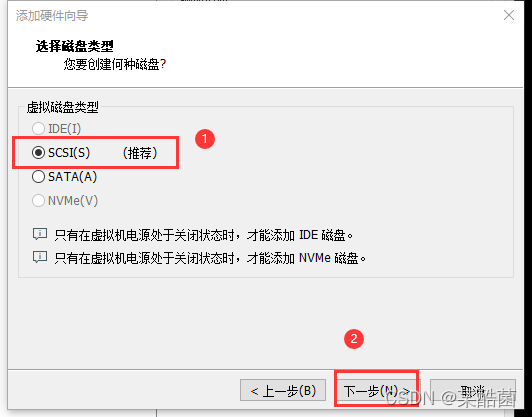Image resolution: width=532 pixels, height=417 pixels.
Task: Click the (推荐) recommended label
Action: (x=140, y=153)
